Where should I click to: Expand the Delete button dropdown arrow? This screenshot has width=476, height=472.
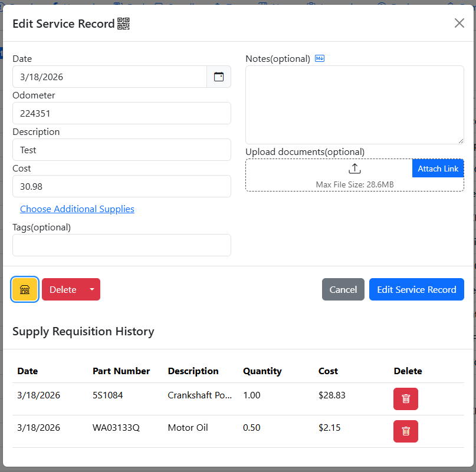91,289
